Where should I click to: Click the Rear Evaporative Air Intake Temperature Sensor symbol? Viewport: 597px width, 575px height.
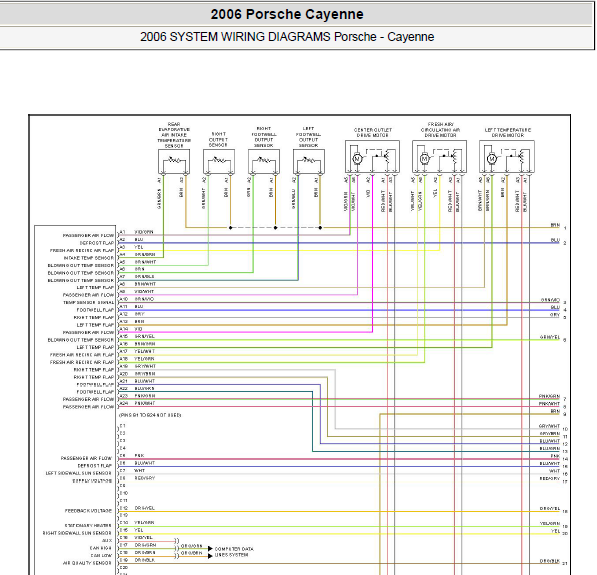click(174, 162)
